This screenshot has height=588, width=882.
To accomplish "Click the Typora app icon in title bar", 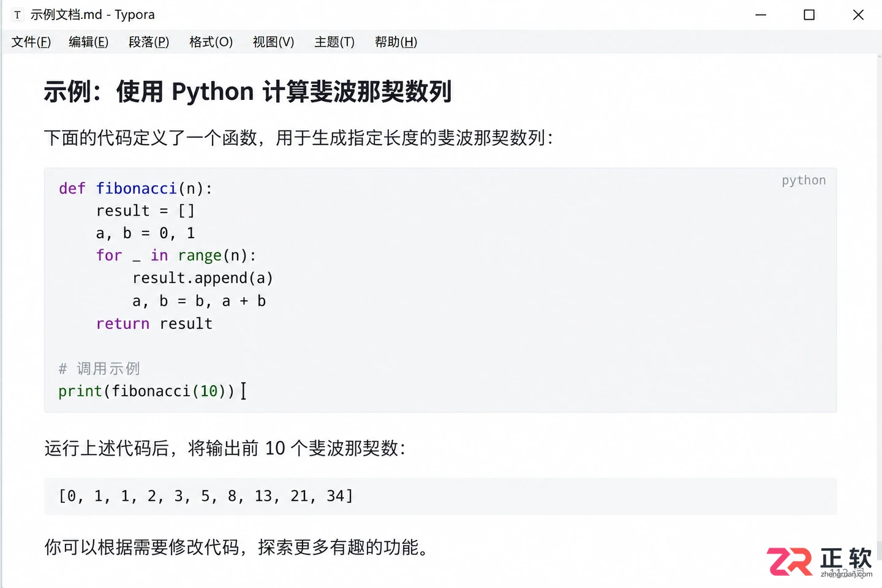I will click(x=17, y=15).
